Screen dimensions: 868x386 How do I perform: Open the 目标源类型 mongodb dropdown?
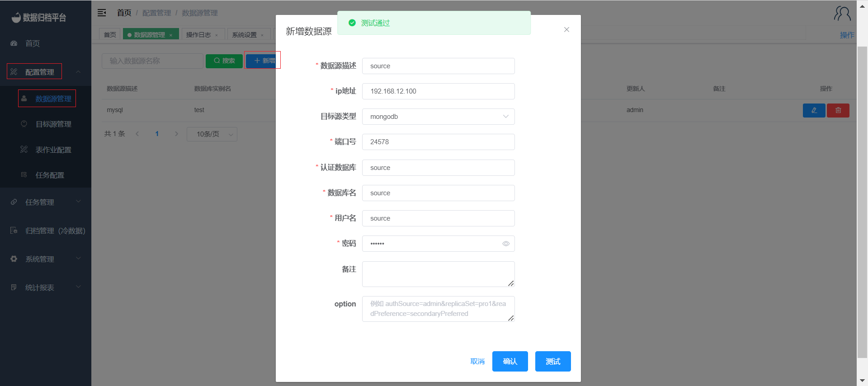438,117
